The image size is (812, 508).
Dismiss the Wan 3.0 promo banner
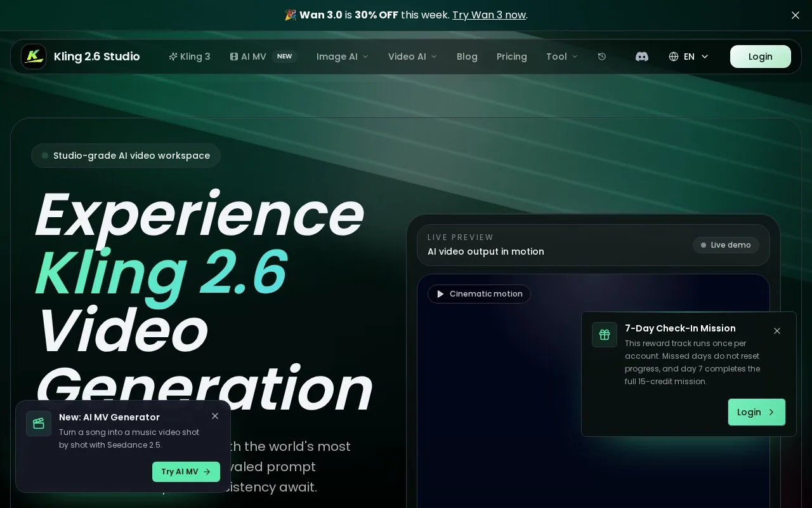click(796, 15)
